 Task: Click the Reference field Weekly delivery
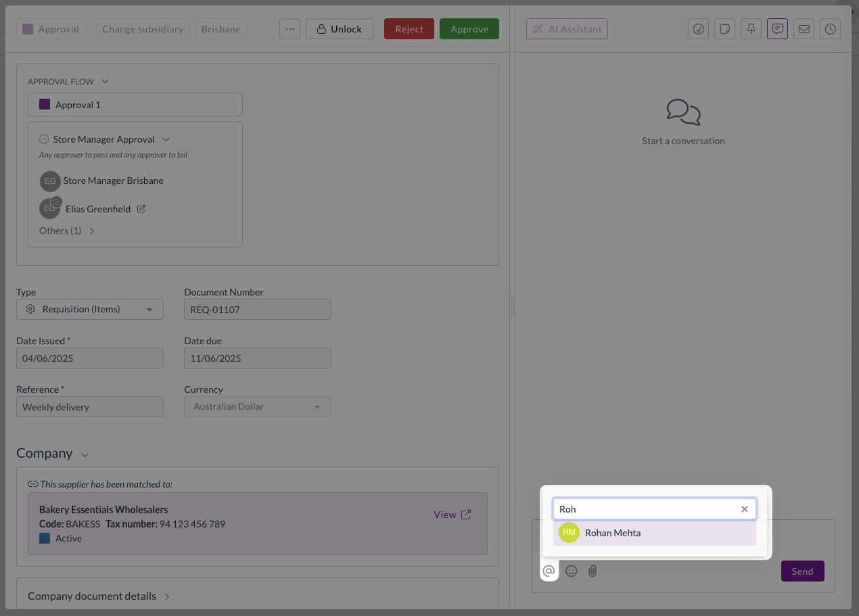point(90,407)
